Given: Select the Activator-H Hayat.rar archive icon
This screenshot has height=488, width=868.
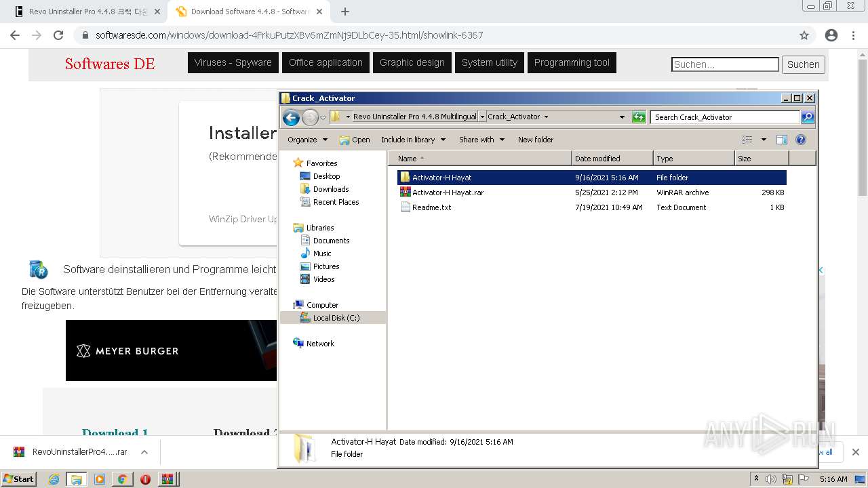Looking at the screenshot, I should click(x=405, y=192).
